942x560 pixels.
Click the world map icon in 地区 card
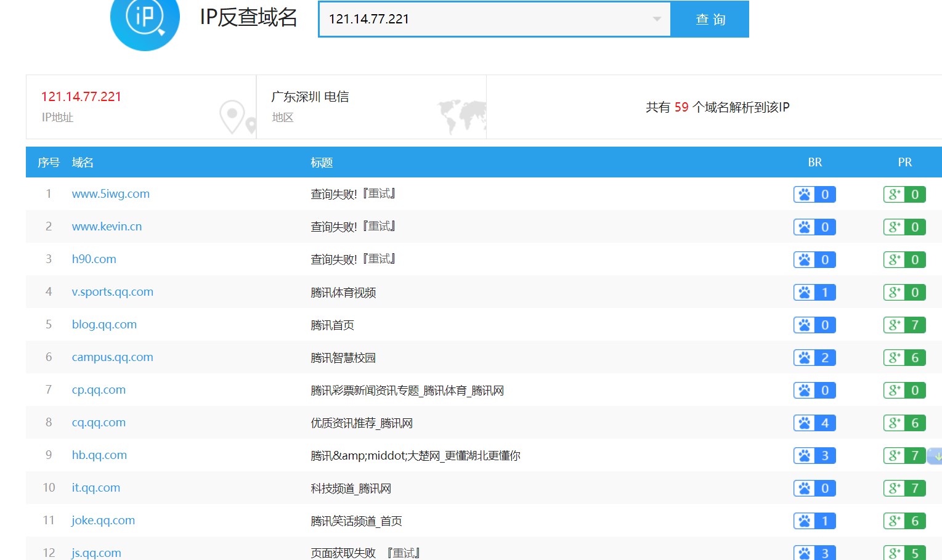[462, 117]
